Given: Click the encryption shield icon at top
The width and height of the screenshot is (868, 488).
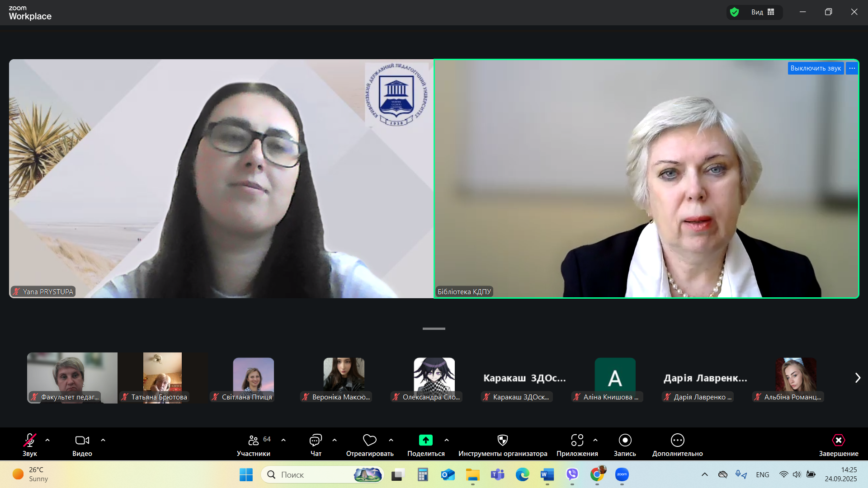Looking at the screenshot, I should [x=735, y=12].
